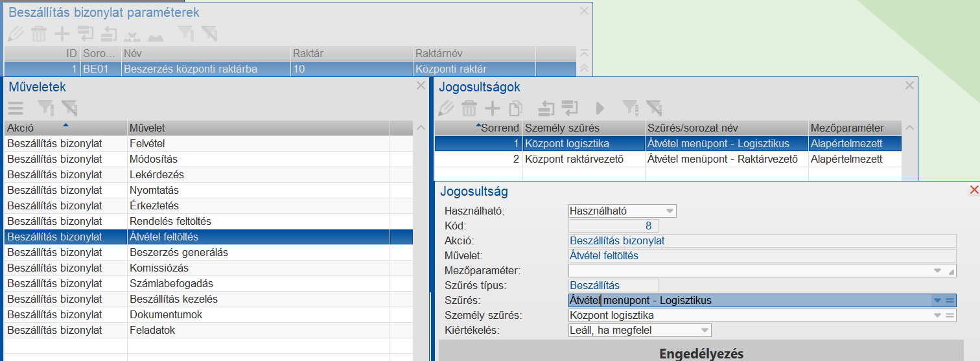Click in the Kód field
This screenshot has height=361, width=980.
click(613, 226)
